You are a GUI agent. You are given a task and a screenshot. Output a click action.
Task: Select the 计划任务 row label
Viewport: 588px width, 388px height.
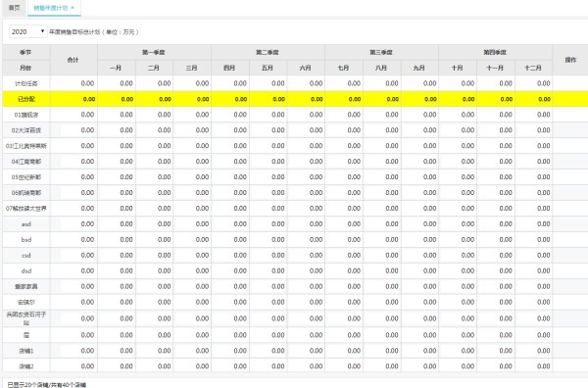coord(26,83)
